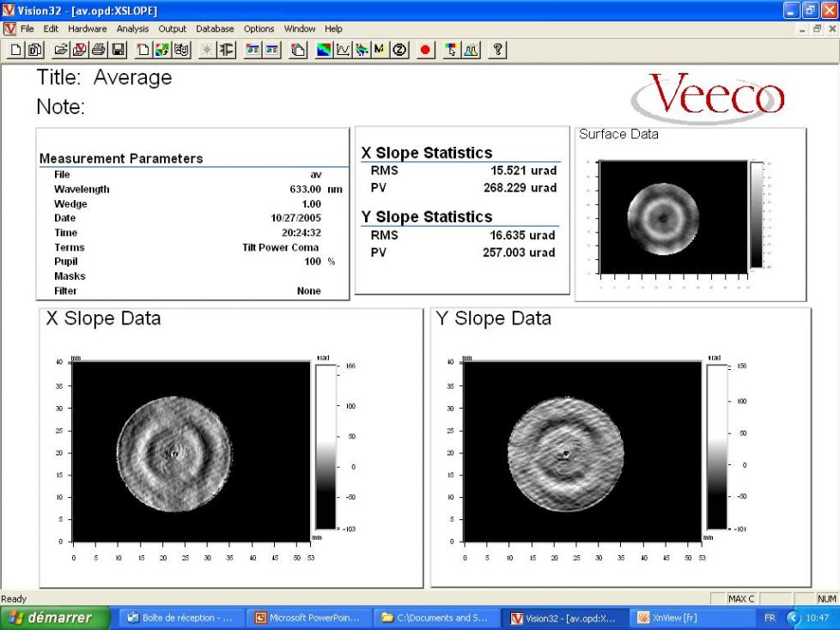Image resolution: width=840 pixels, height=630 pixels.
Task: Click the Vision32 taskbar button
Action: pos(564,618)
